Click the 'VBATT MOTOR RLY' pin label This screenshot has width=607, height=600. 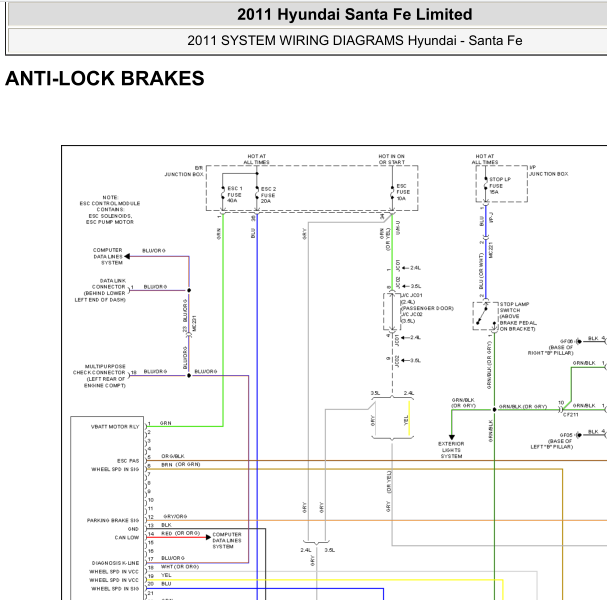(115, 427)
